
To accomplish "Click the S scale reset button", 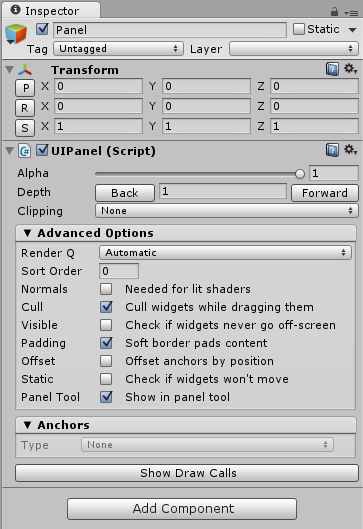I will [x=25, y=128].
